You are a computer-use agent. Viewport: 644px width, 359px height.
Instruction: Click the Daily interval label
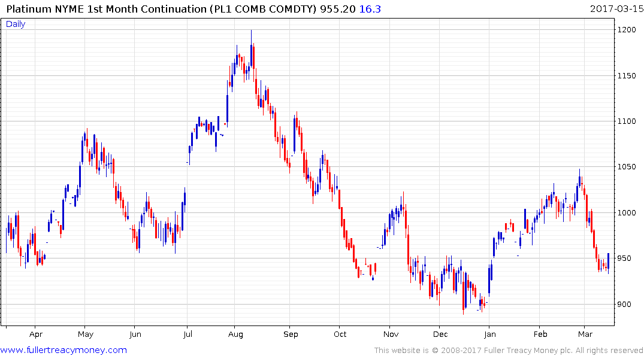coord(15,24)
